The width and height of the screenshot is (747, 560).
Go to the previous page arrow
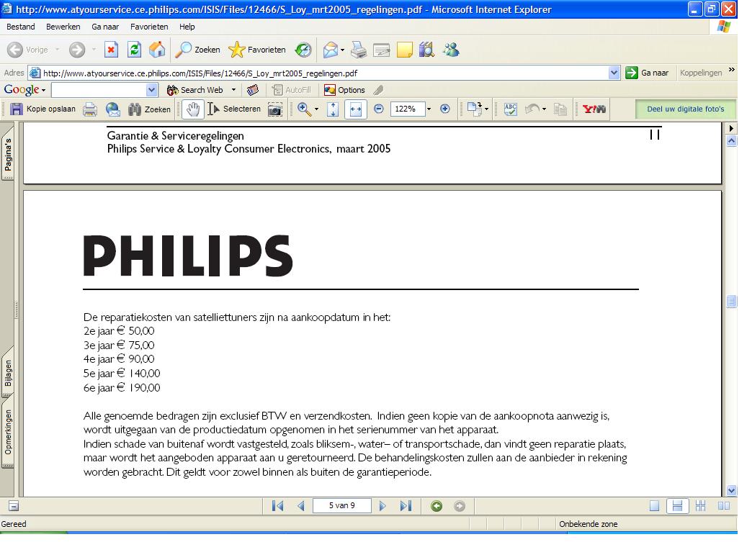point(300,506)
